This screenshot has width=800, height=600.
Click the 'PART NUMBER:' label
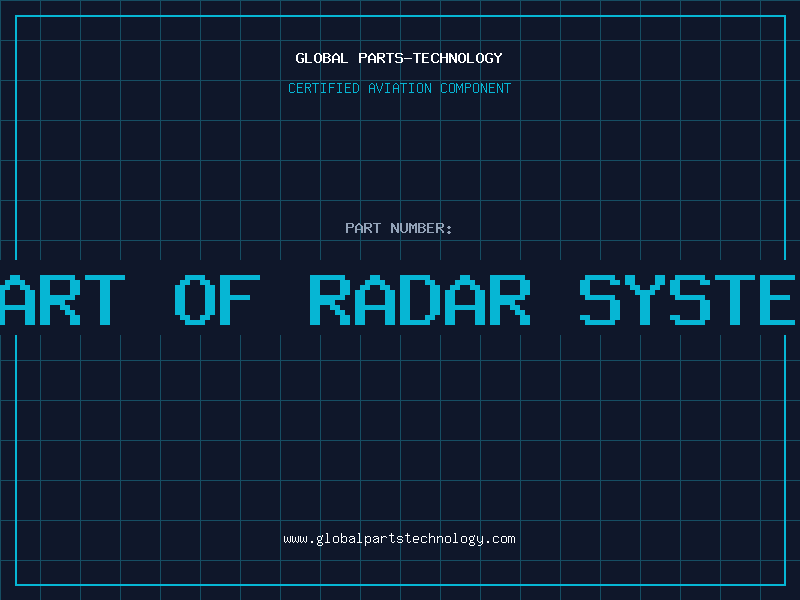(x=399, y=228)
